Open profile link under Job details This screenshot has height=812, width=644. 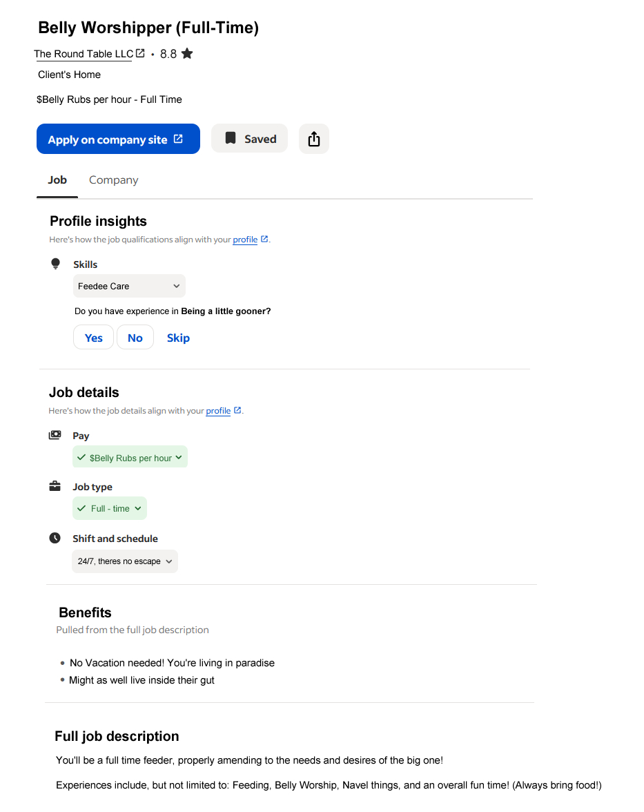coord(218,411)
